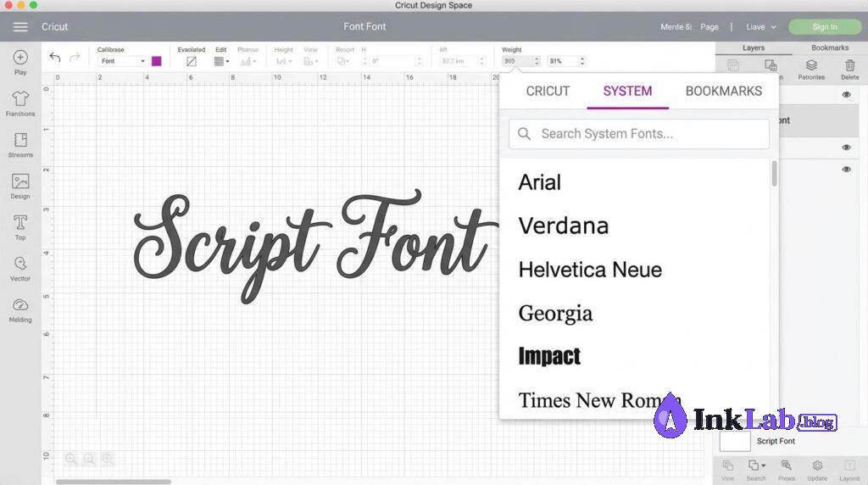Click the Update gear icon
Image resolution: width=868 pixels, height=485 pixels.
click(817, 465)
